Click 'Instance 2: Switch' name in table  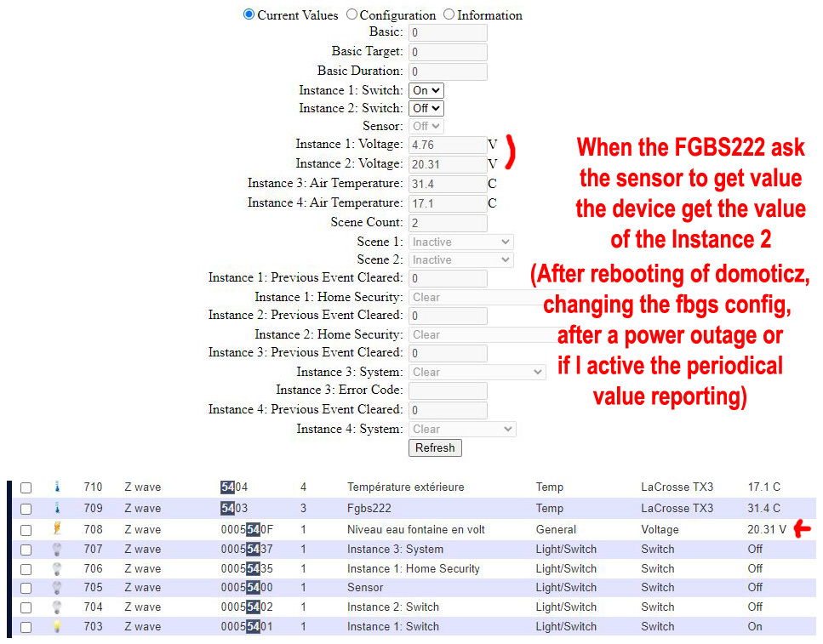tap(392, 607)
